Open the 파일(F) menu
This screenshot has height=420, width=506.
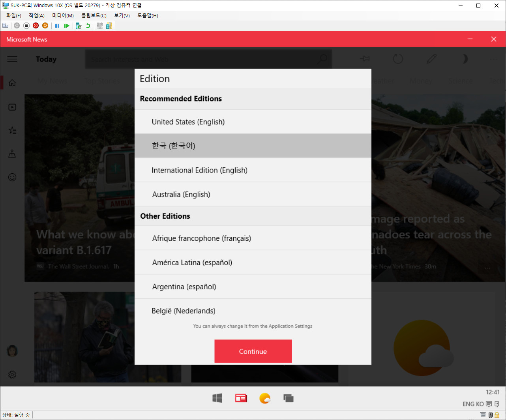[x=14, y=15]
